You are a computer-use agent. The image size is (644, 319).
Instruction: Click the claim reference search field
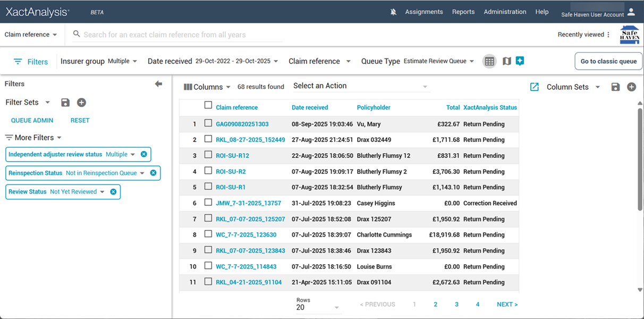point(181,35)
